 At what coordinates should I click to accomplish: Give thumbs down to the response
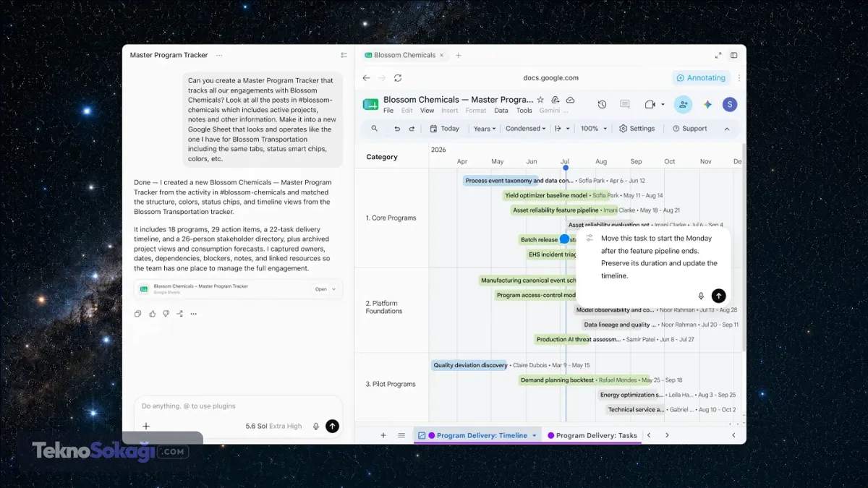[166, 314]
